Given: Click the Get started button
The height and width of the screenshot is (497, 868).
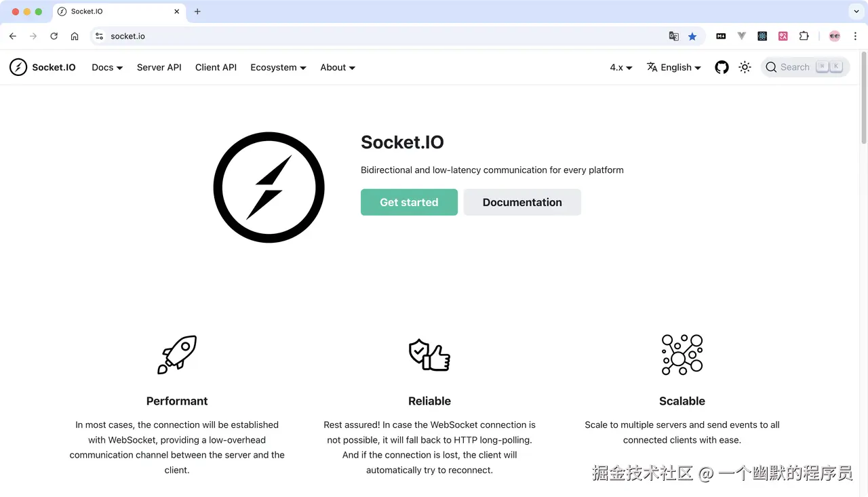Looking at the screenshot, I should tap(409, 202).
